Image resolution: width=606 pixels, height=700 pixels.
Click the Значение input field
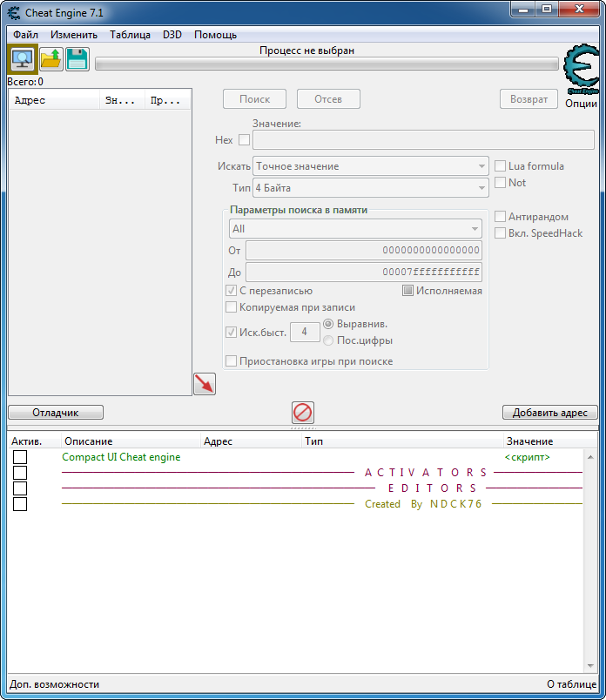click(x=423, y=139)
